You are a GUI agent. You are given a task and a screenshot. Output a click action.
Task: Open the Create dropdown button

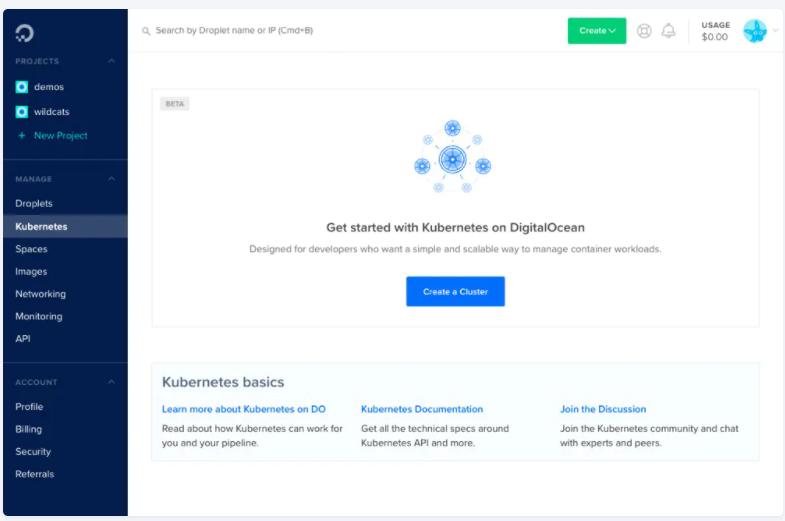pos(597,31)
